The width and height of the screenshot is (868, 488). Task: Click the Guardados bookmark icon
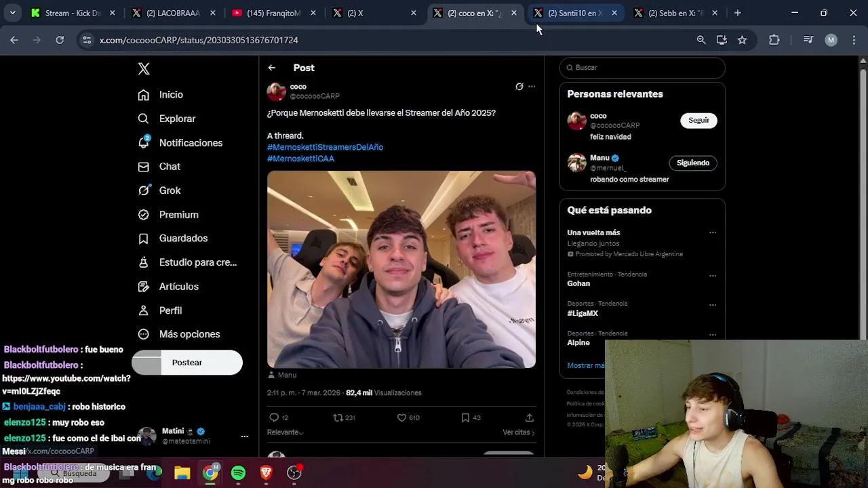143,239
